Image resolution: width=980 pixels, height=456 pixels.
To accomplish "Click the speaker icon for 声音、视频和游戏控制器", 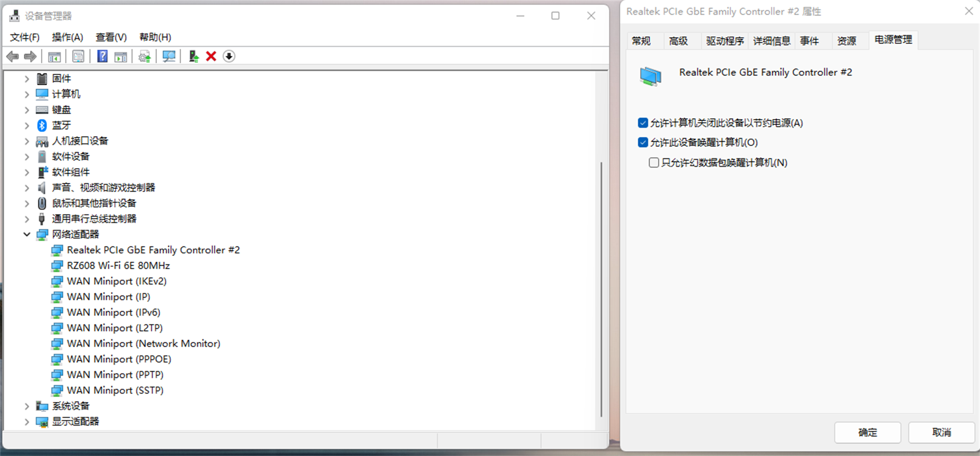I will 42,188.
